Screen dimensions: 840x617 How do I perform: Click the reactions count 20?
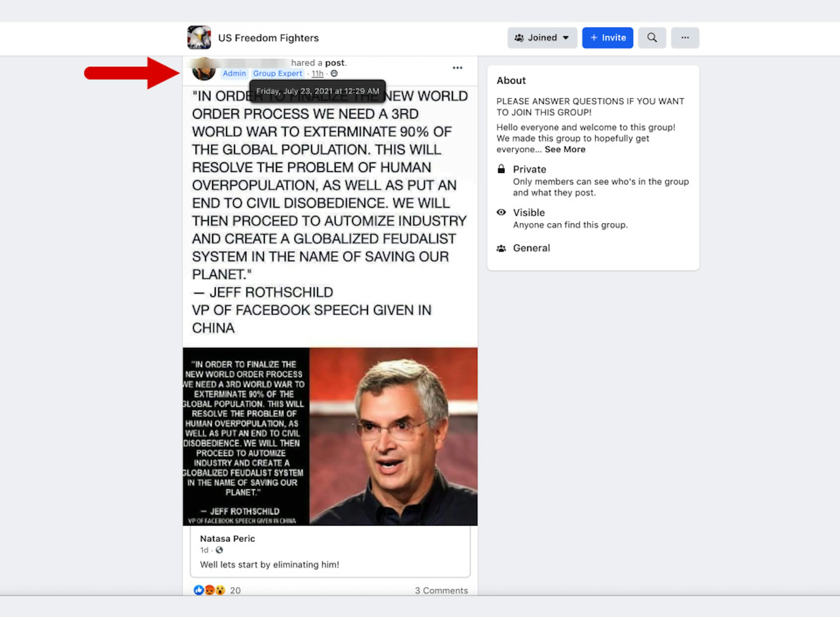tap(235, 591)
